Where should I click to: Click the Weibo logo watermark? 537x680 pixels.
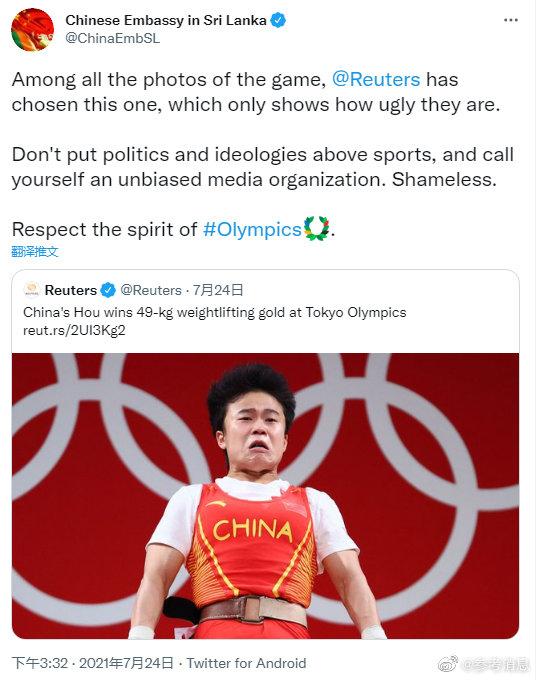click(449, 664)
